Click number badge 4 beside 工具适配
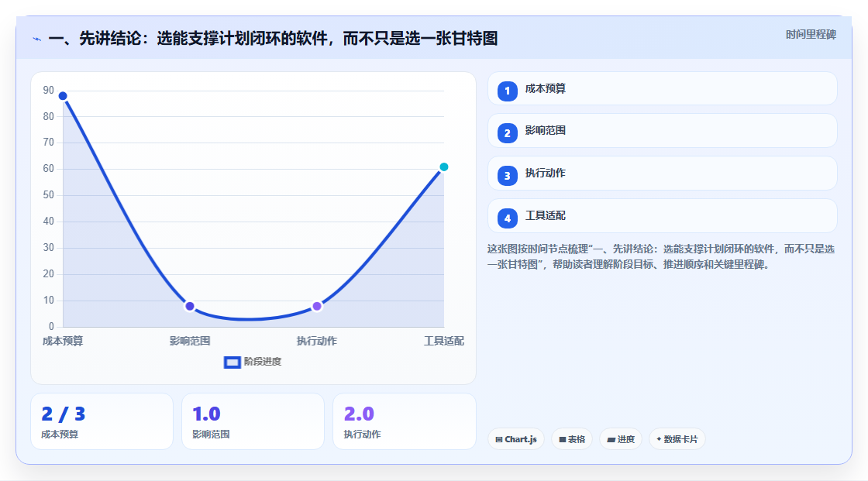 click(507, 218)
